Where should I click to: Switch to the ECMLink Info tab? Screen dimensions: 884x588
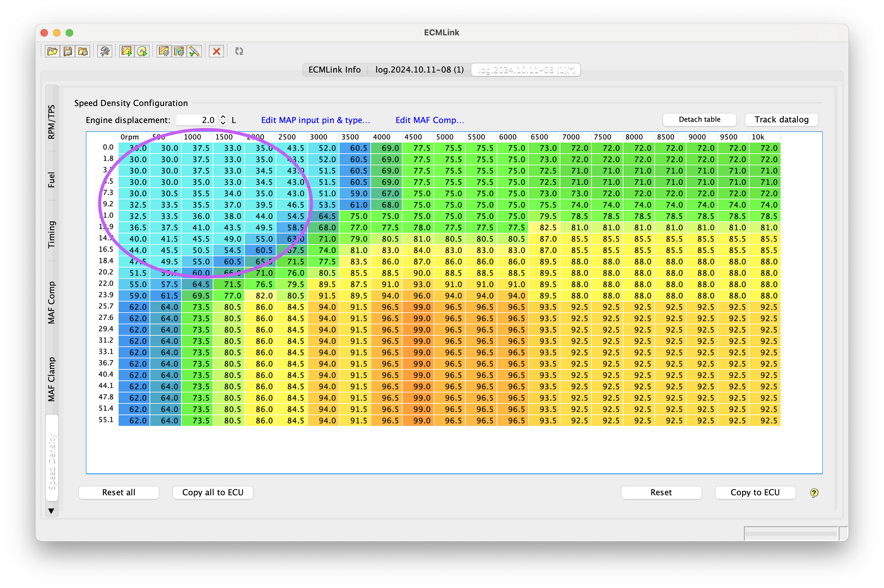[x=335, y=70]
